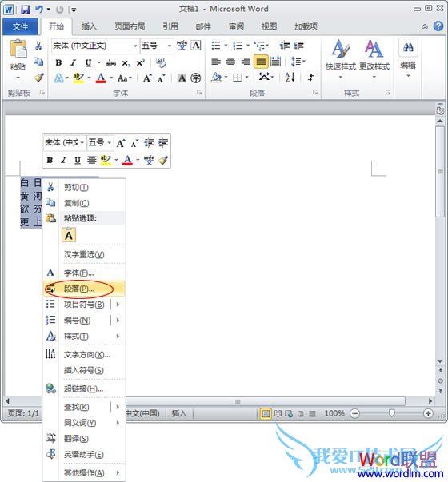Click the horizontal scrollbar right arrow
The width and height of the screenshot is (448, 482).
(430, 400)
